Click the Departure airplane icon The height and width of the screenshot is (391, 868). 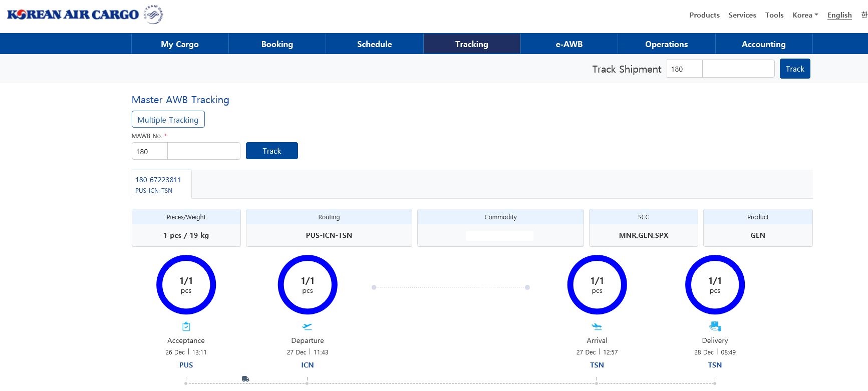(308, 326)
